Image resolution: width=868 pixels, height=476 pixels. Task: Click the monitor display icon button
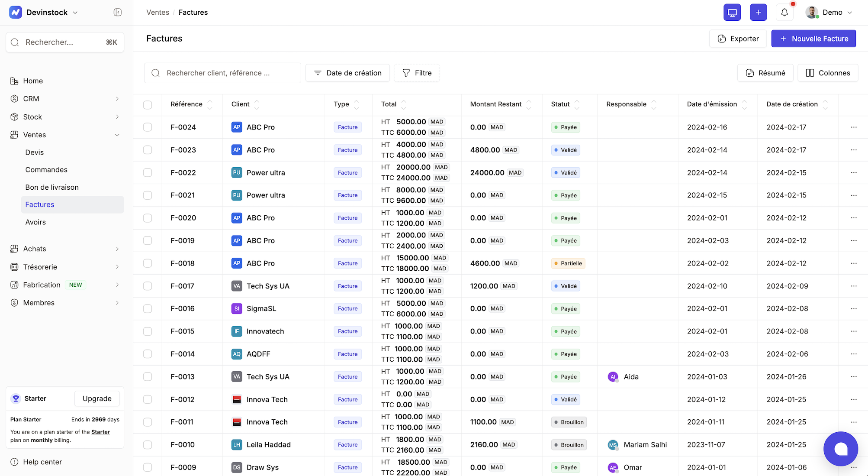pyautogui.click(x=732, y=12)
